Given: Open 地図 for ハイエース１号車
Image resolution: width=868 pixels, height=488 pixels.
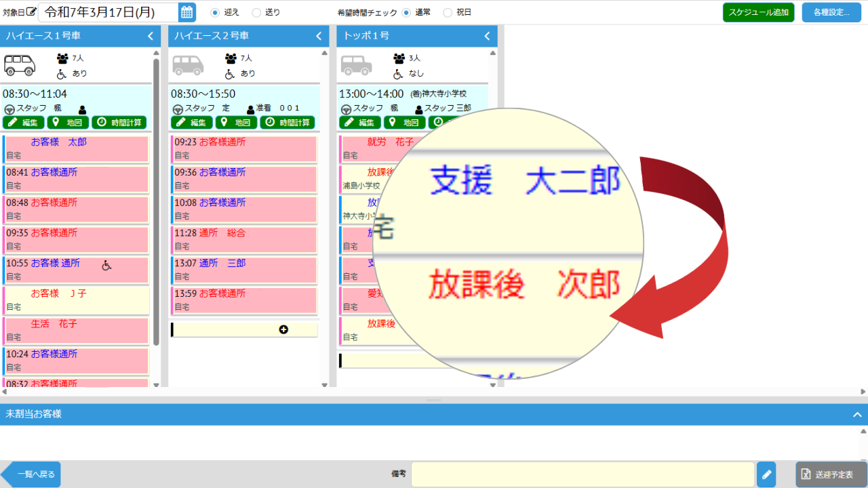Looking at the screenshot, I should pos(68,123).
